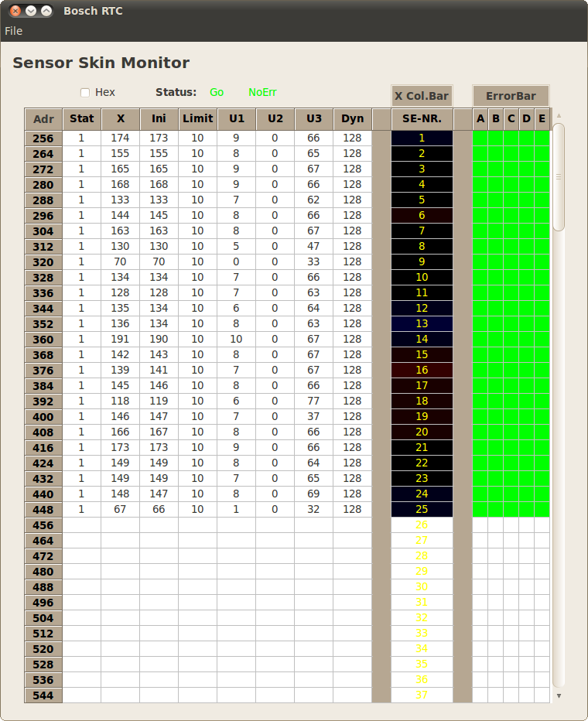Screen dimensions: 588x721
Task: Click the X Col.Bar button
Action: pos(422,96)
